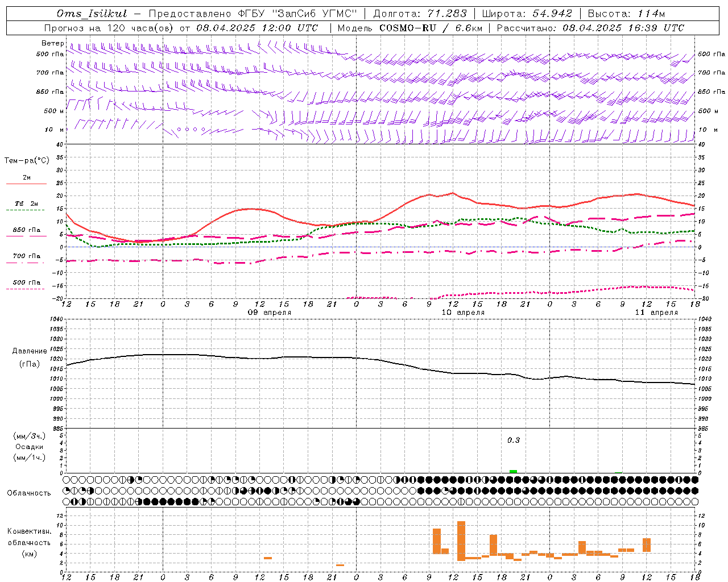Click the green precipitation bar
The height and width of the screenshot is (582, 728).
point(513,471)
